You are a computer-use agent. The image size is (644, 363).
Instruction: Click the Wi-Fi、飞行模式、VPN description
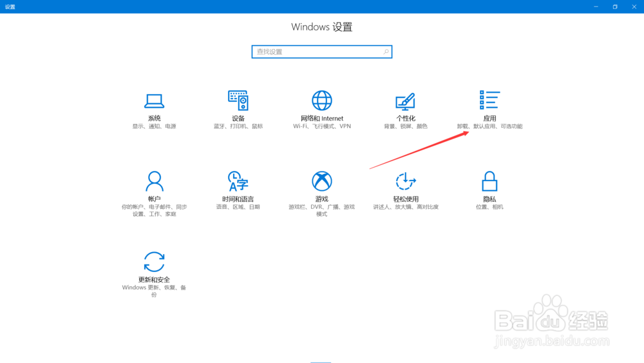321,126
